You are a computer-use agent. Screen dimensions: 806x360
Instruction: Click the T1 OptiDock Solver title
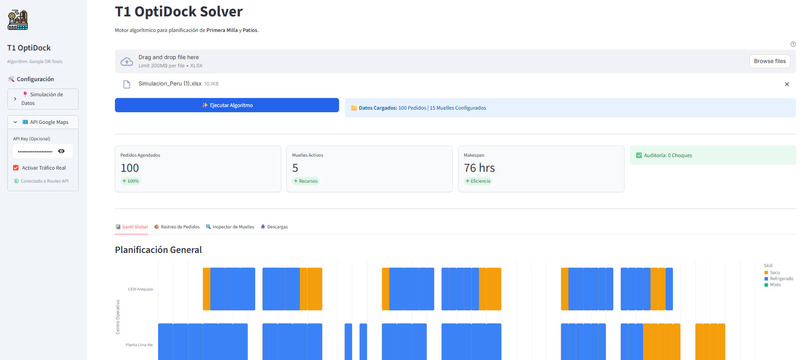(x=178, y=11)
